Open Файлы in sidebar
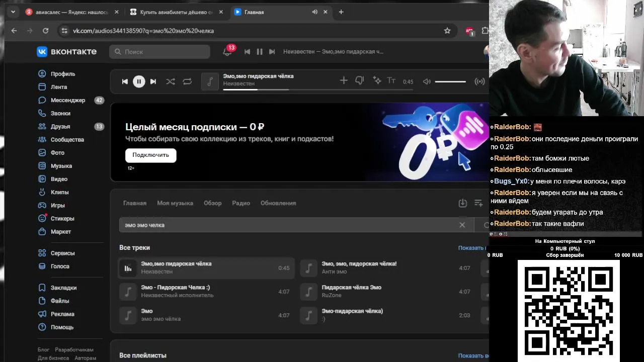 (x=60, y=301)
